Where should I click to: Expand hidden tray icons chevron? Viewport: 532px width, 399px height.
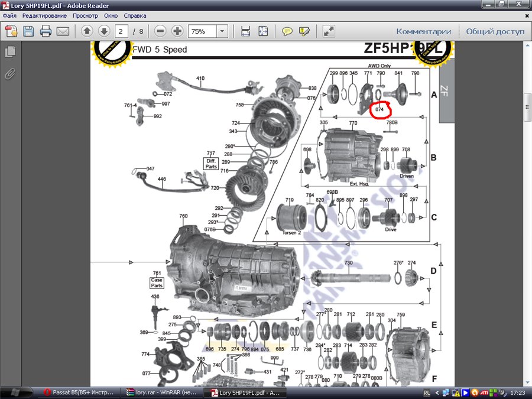437,393
